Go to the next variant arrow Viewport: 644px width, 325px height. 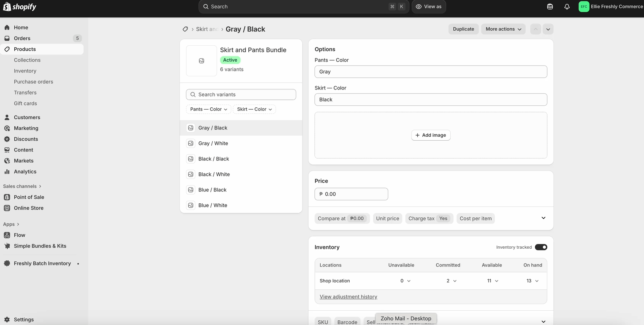coord(548,29)
